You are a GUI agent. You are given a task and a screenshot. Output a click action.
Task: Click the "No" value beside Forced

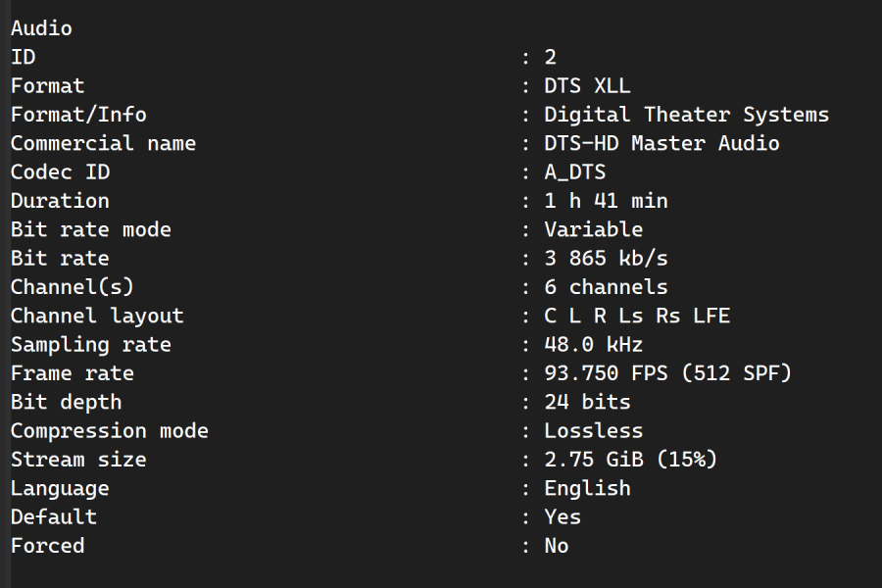[x=556, y=546]
